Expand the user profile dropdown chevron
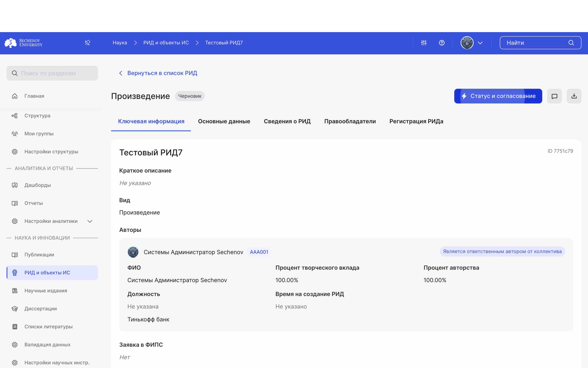588x368 pixels. click(480, 43)
